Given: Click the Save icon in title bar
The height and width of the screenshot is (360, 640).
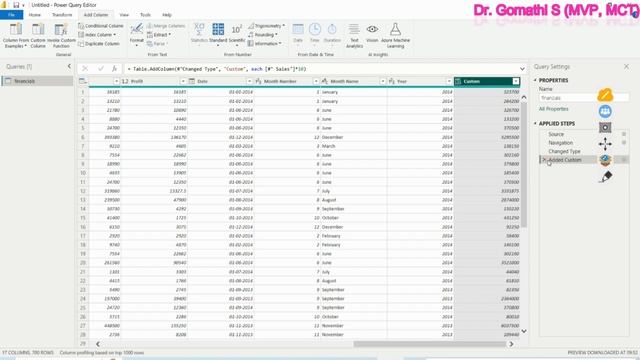Looking at the screenshot, I should 16,5.
